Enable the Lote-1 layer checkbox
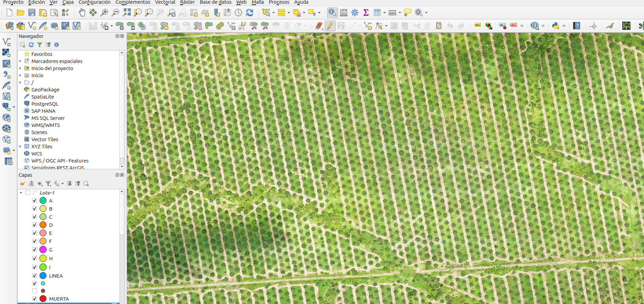The height and width of the screenshot is (304, 644). pos(28,193)
